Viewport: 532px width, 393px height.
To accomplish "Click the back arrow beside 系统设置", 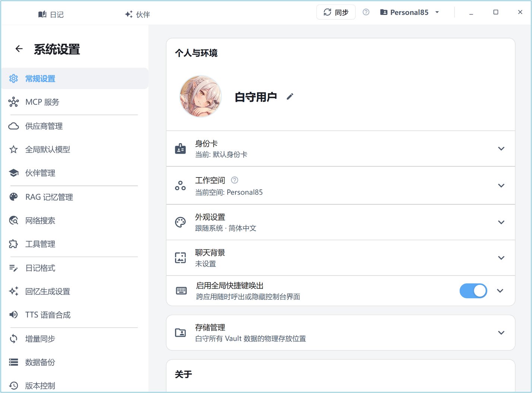I will tap(19, 49).
